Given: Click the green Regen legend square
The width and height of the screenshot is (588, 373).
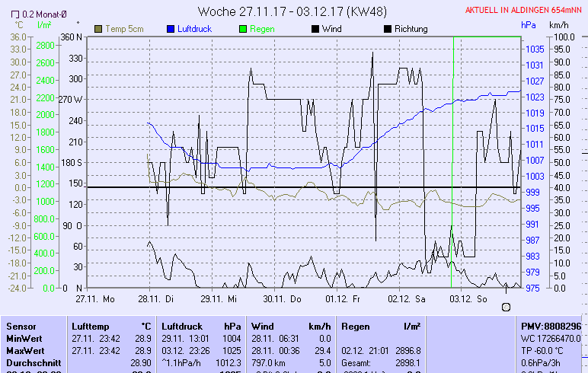Looking at the screenshot, I should [243, 29].
